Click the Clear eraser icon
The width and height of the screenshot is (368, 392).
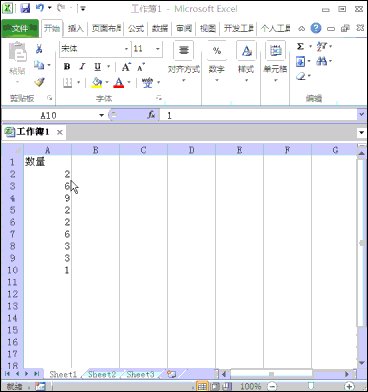(x=301, y=76)
